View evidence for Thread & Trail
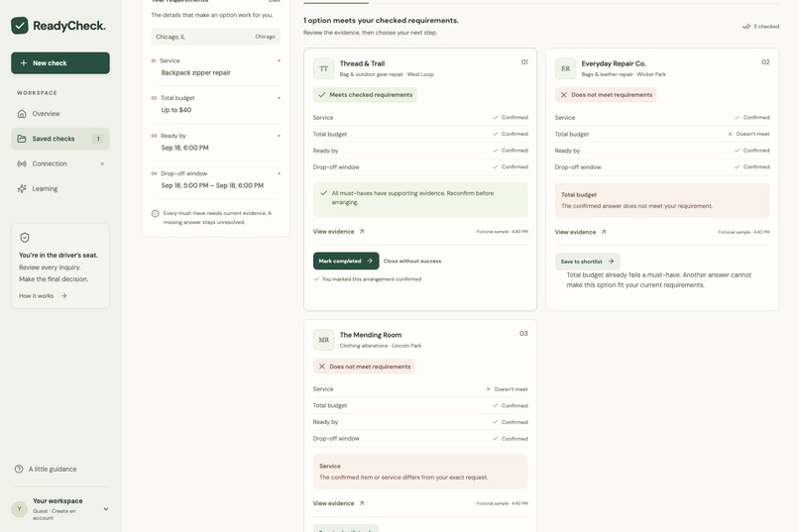 pyautogui.click(x=338, y=232)
